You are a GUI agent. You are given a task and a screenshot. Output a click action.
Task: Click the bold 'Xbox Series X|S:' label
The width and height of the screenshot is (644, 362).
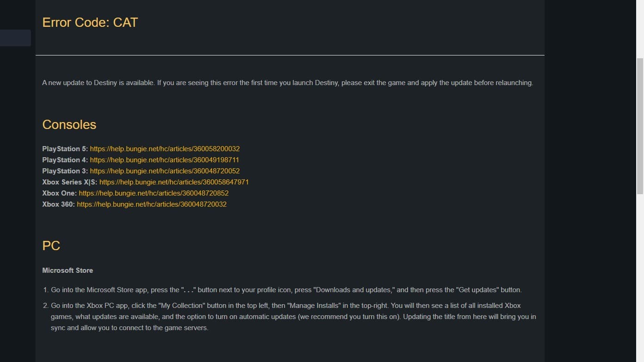coord(70,182)
